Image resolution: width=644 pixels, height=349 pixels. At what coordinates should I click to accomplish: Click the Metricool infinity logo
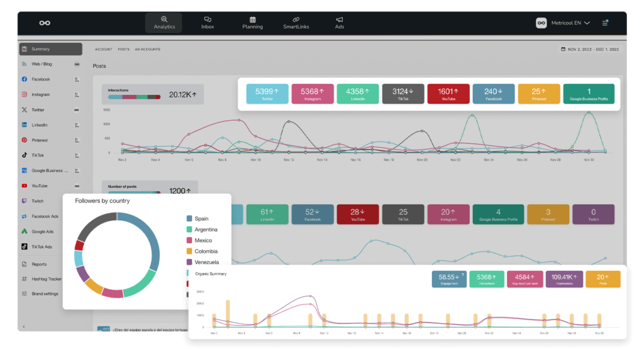[x=45, y=23]
